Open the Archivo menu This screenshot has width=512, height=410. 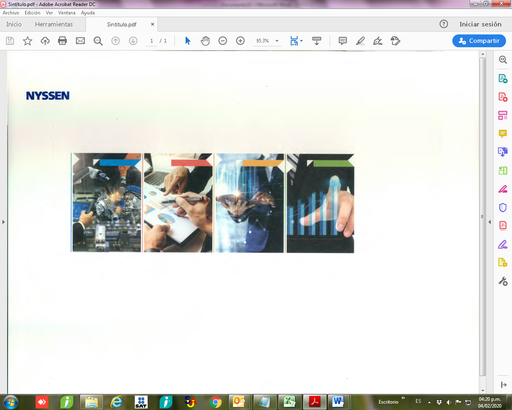[x=11, y=13]
